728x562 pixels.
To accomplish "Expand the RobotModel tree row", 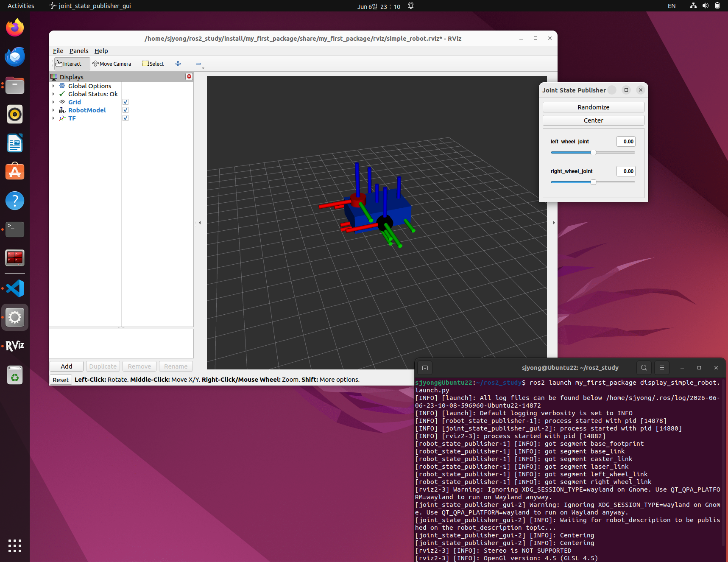I will tap(53, 110).
